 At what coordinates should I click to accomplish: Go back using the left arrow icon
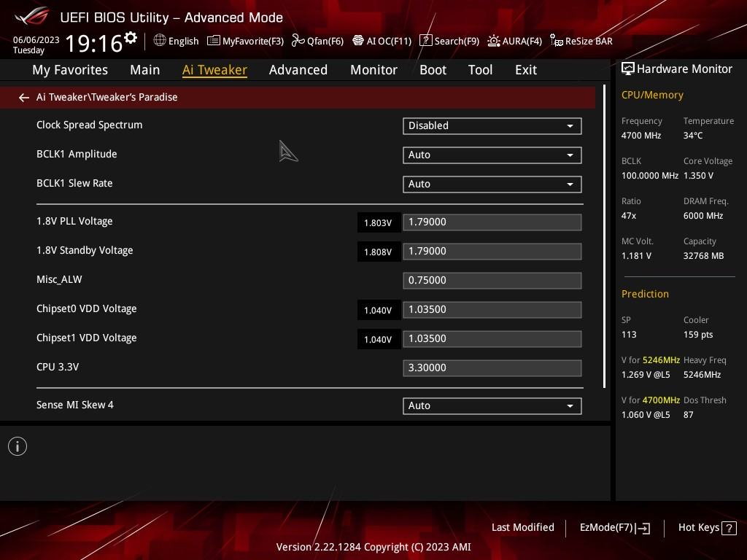click(x=24, y=98)
